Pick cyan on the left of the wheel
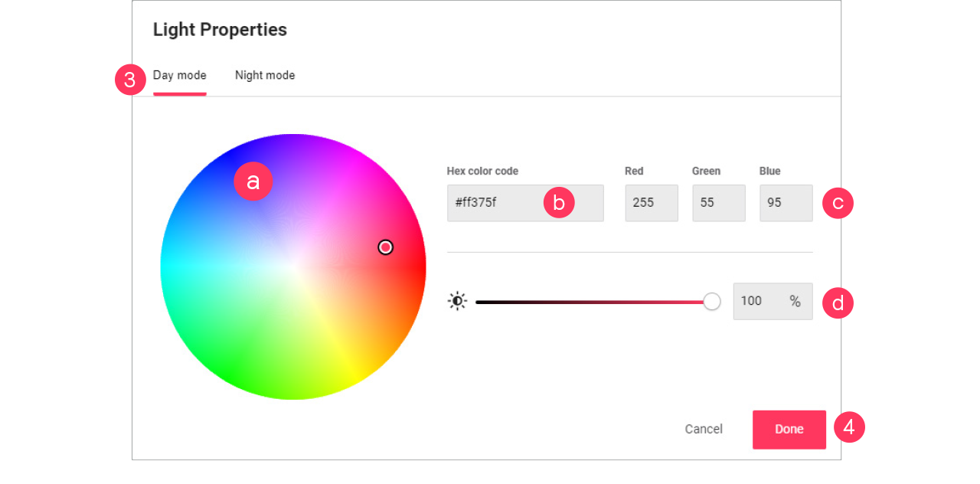Viewport: 980px width, 484px height. 172,267
